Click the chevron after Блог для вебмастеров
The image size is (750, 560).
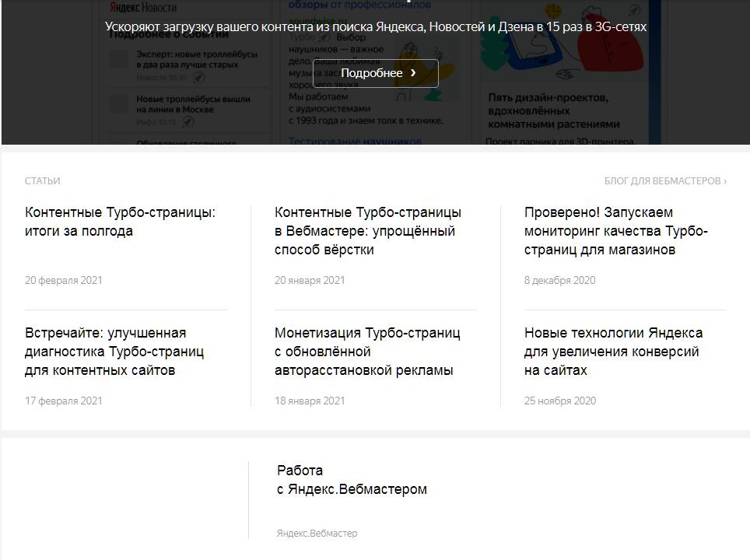pyautogui.click(x=725, y=181)
